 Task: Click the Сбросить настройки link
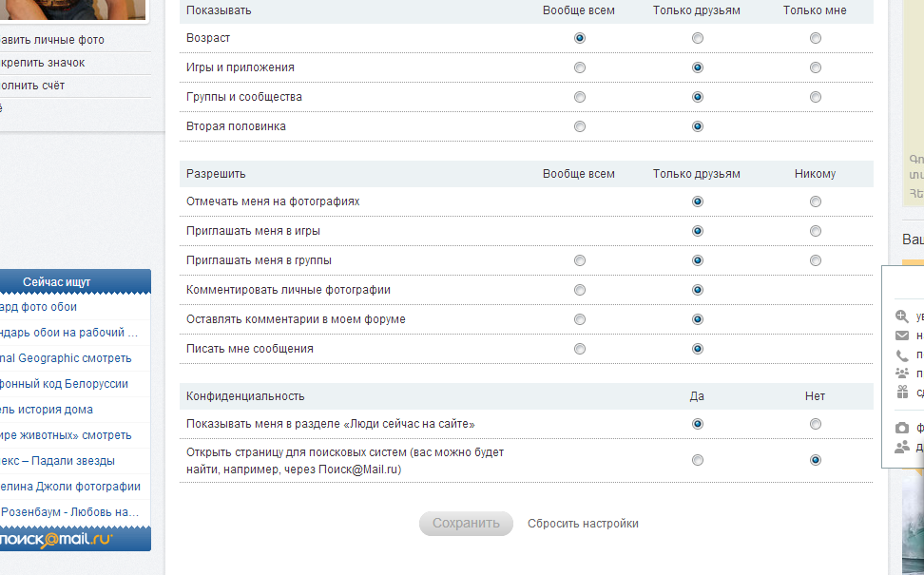point(583,524)
